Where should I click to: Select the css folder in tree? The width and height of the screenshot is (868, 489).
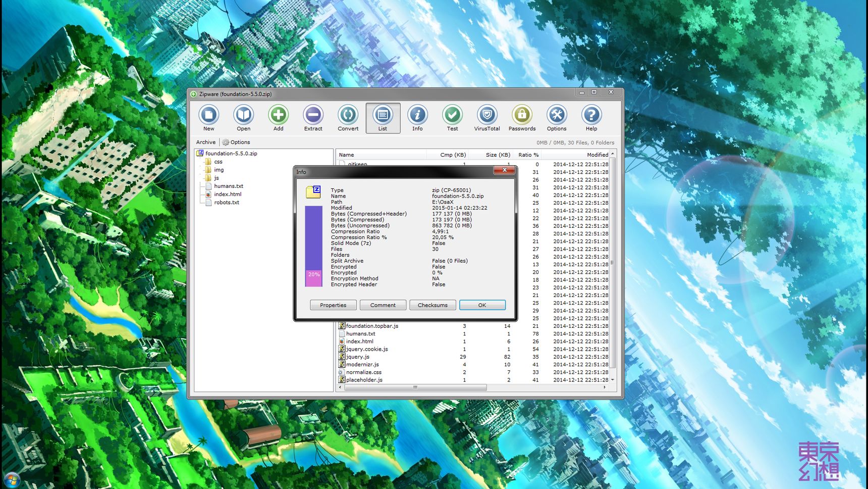218,162
